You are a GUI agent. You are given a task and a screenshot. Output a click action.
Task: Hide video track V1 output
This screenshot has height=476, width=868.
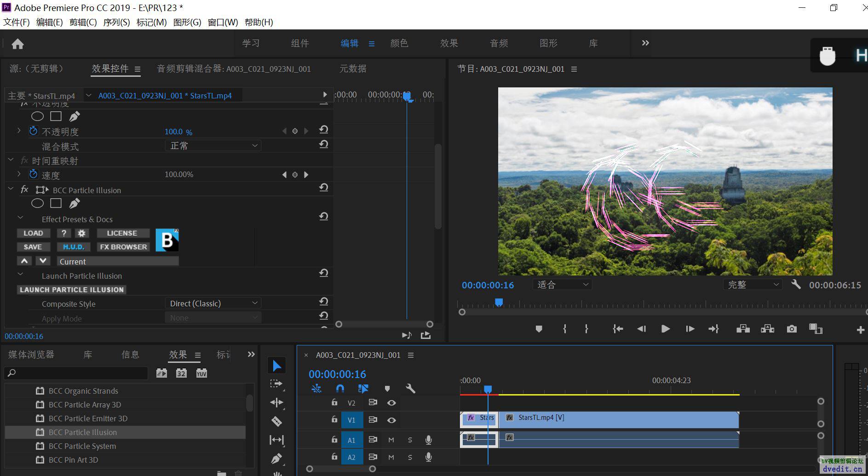391,420
